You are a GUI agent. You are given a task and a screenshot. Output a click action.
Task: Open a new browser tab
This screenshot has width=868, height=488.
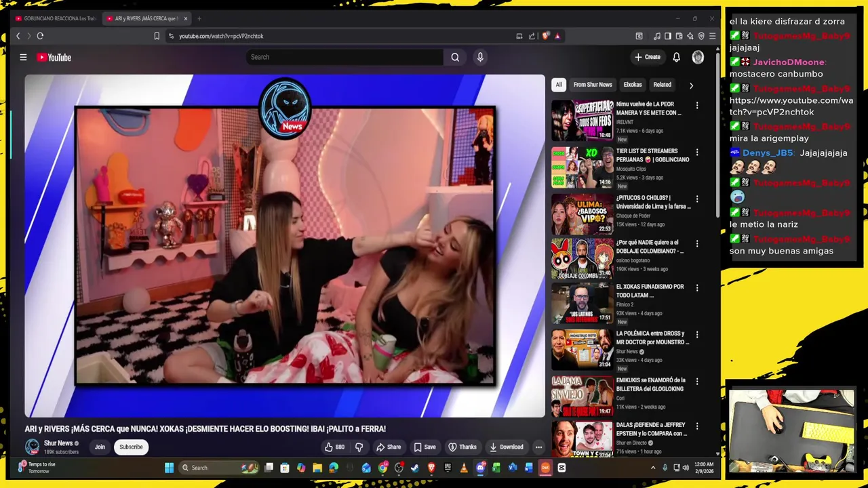point(199,18)
